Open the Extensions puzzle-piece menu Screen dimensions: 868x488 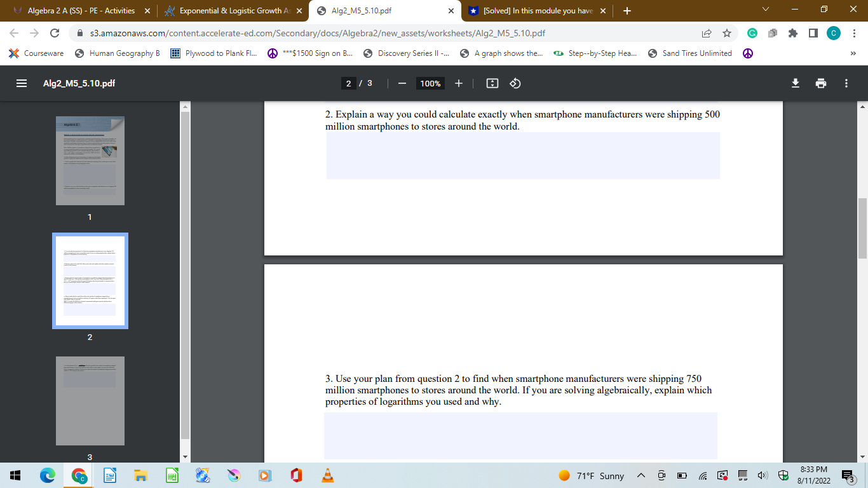792,33
